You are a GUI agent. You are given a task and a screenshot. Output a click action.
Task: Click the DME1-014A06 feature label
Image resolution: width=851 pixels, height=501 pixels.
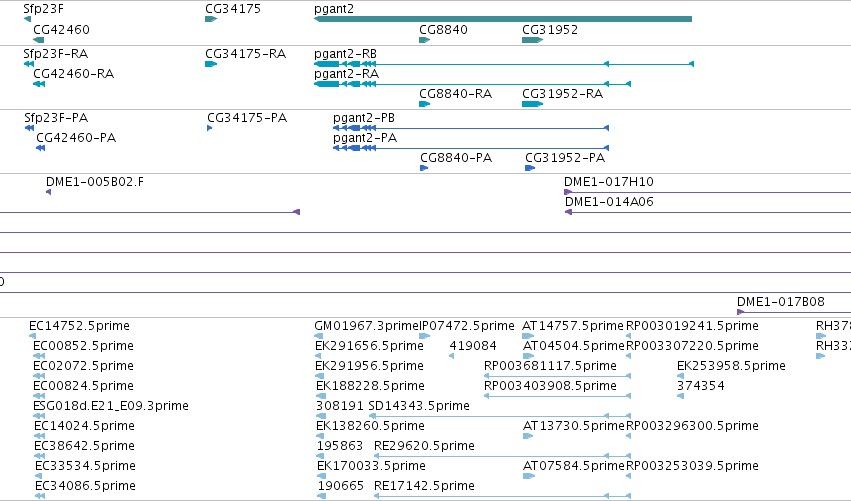[x=609, y=202]
